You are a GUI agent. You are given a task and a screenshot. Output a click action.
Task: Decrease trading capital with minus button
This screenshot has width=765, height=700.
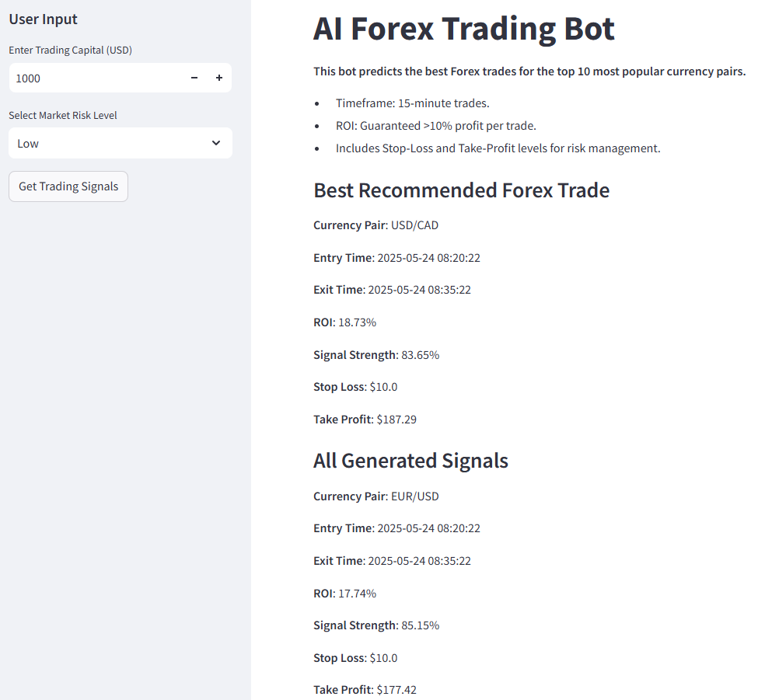click(x=194, y=78)
